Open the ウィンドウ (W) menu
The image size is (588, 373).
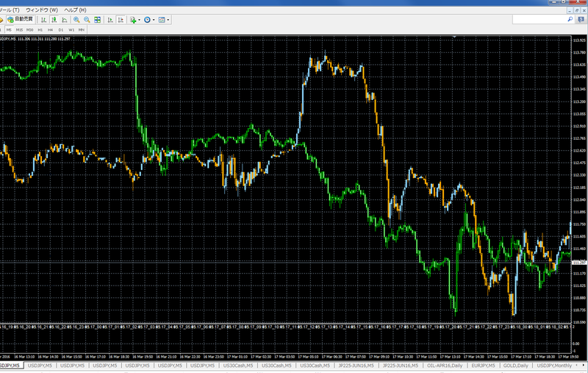[42, 10]
